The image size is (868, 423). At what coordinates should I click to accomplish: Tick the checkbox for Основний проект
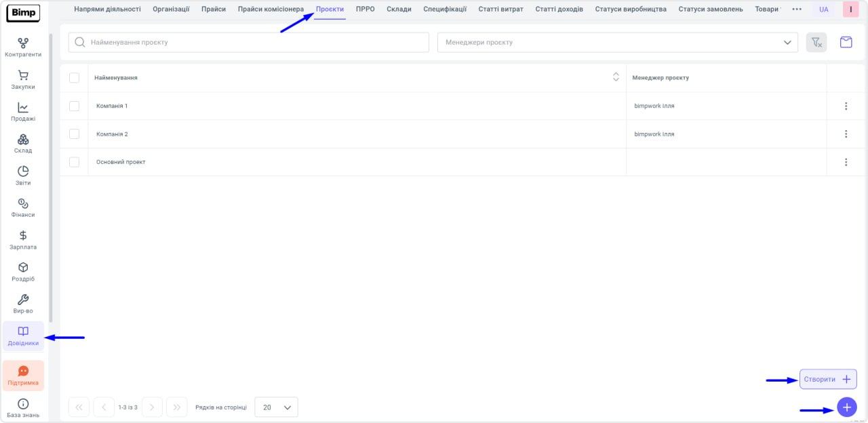pos(75,162)
